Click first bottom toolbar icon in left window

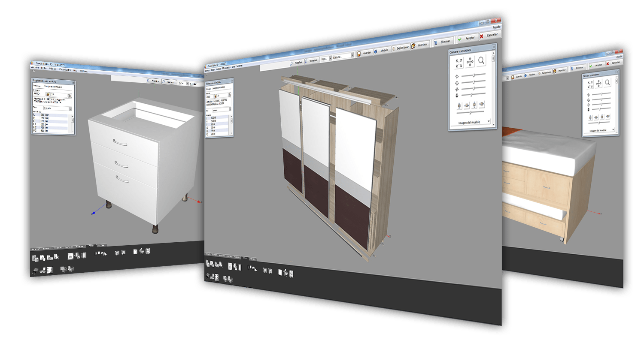coord(35,259)
